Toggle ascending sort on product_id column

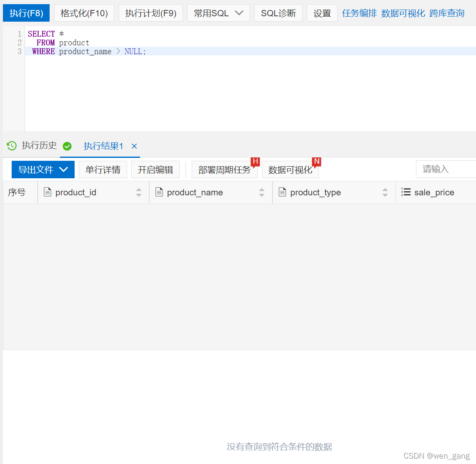point(139,190)
